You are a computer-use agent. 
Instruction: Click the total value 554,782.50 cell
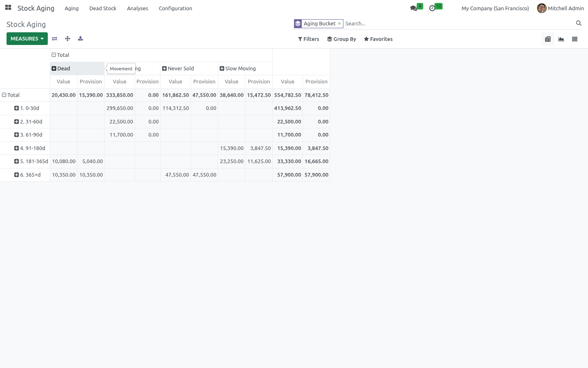[287, 95]
